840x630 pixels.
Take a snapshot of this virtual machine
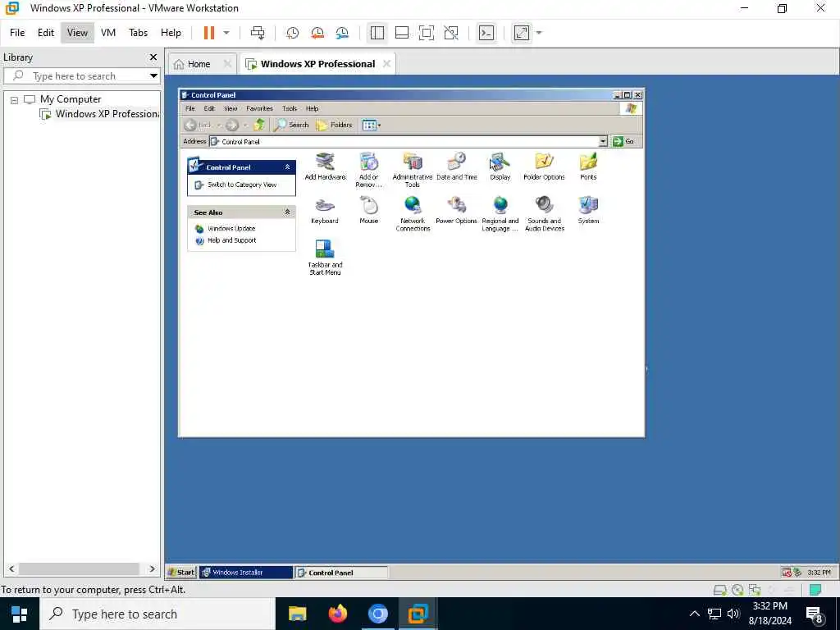(x=293, y=33)
